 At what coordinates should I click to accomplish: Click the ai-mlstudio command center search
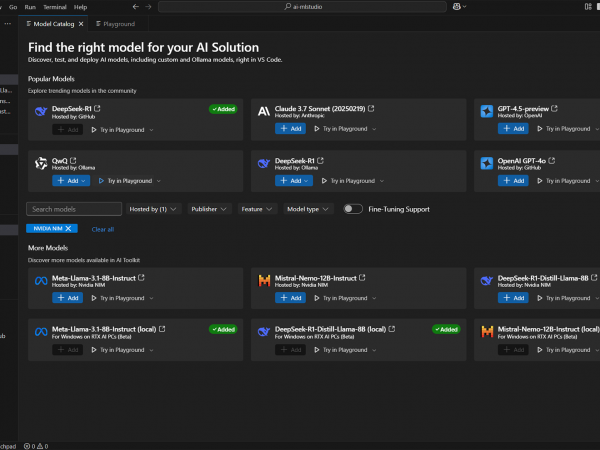302,7
